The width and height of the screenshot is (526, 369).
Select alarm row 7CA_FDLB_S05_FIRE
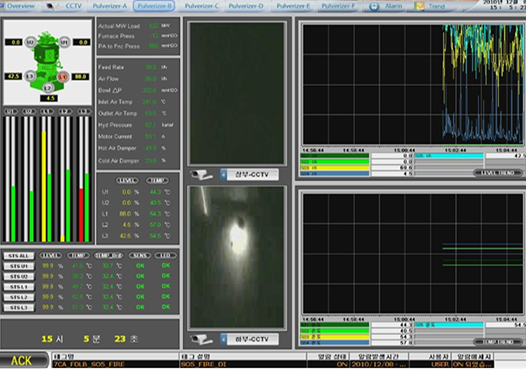point(272,364)
